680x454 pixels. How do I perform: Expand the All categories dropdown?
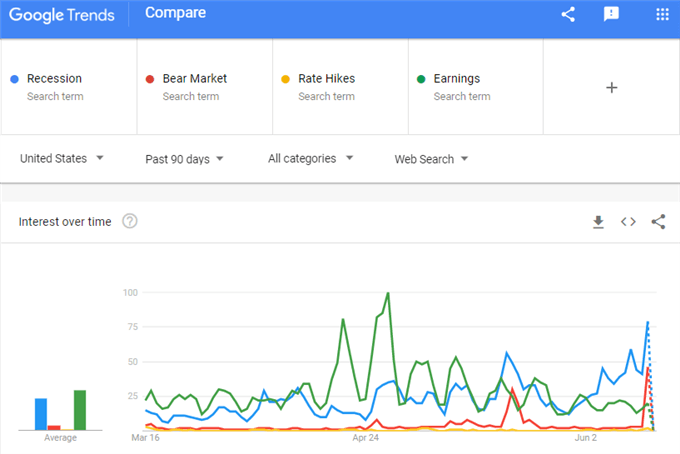(x=311, y=158)
